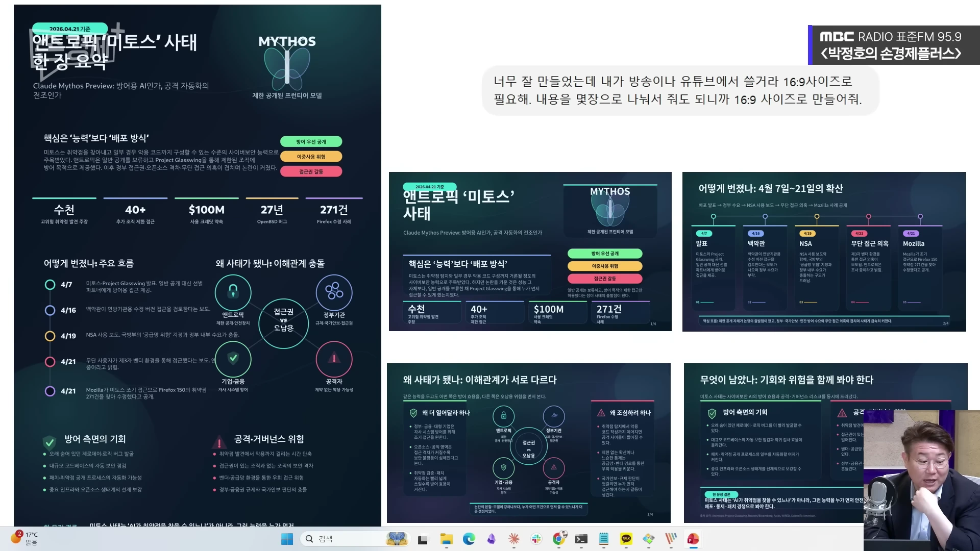Open Google Chrome from the taskbar
The width and height of the screenshot is (980, 551).
[x=559, y=539]
